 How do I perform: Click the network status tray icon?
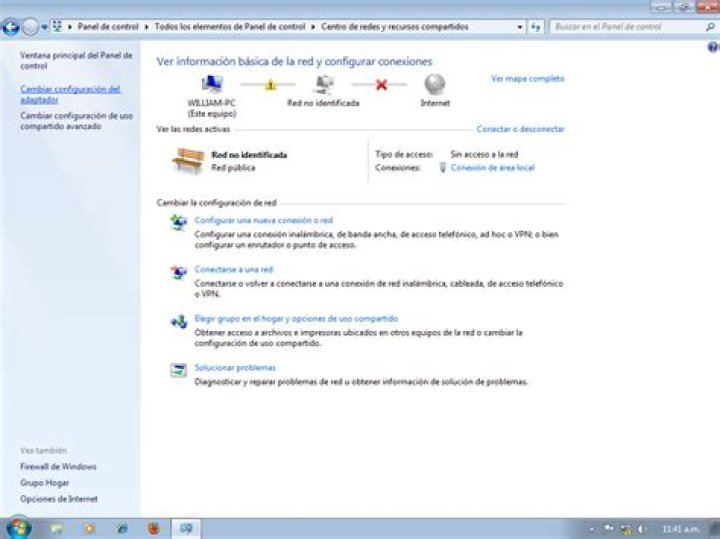(x=625, y=529)
